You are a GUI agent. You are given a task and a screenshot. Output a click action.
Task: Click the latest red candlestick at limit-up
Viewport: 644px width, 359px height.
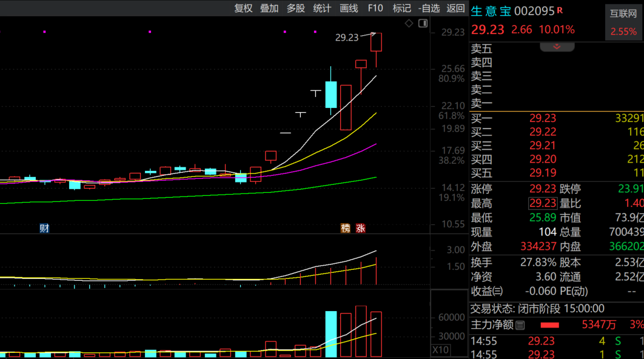tap(376, 42)
